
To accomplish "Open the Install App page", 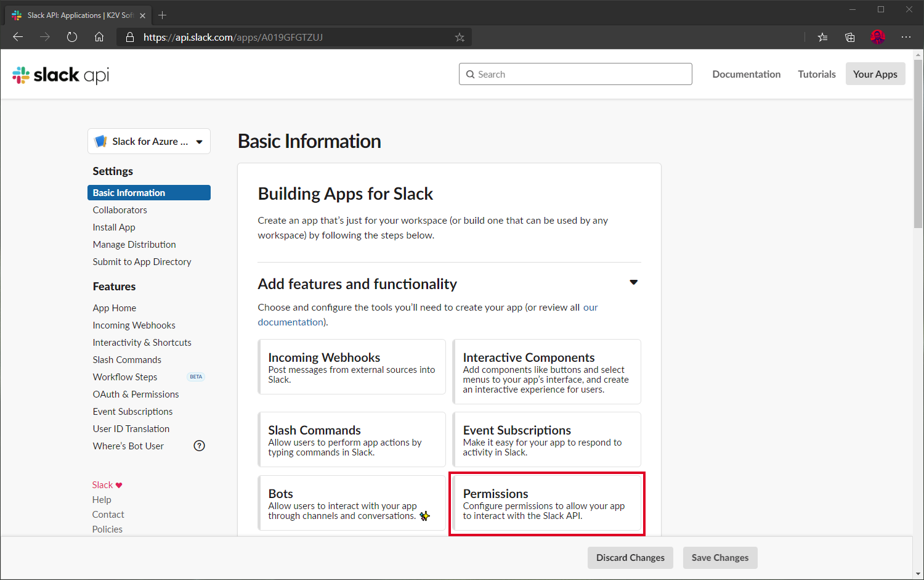I will (114, 227).
